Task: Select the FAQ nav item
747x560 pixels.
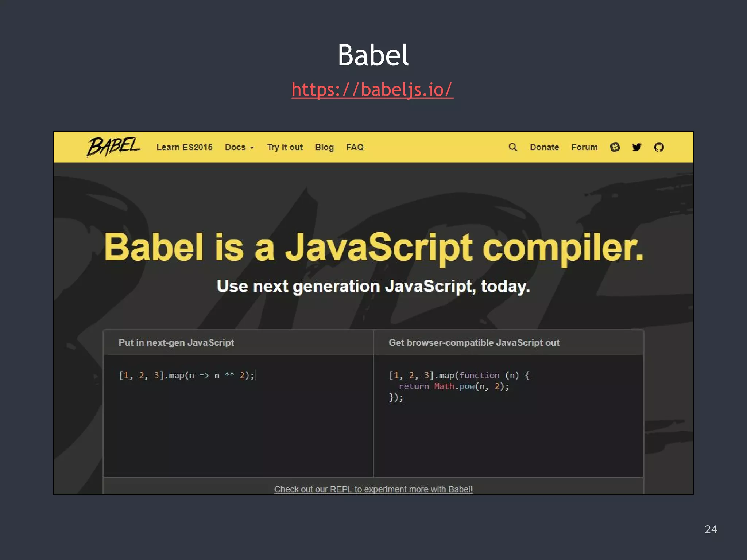Action: (x=355, y=147)
